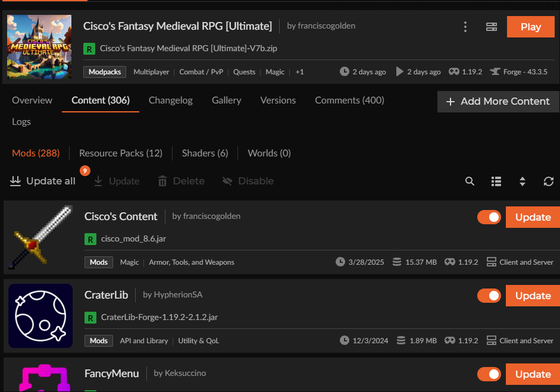This screenshot has height=392, width=560.
Task: Switch to Resource Packs (12) tab
Action: point(121,153)
